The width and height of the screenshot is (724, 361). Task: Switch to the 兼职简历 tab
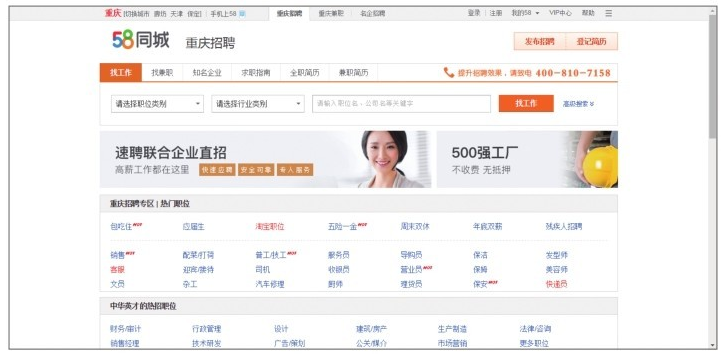353,72
